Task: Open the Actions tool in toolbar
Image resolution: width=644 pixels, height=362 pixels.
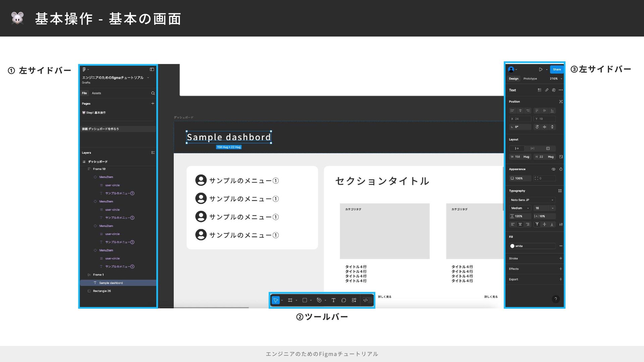Action: tap(354, 300)
